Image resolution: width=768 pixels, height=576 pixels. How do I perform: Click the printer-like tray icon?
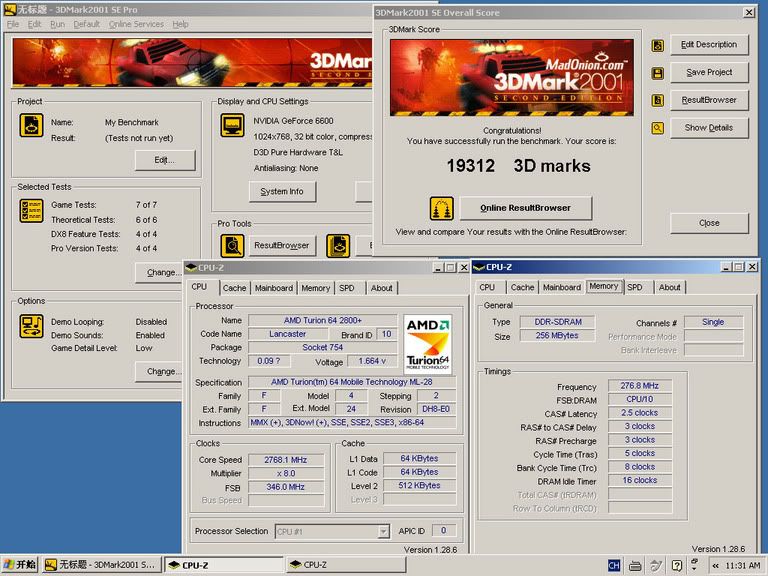coord(635,566)
